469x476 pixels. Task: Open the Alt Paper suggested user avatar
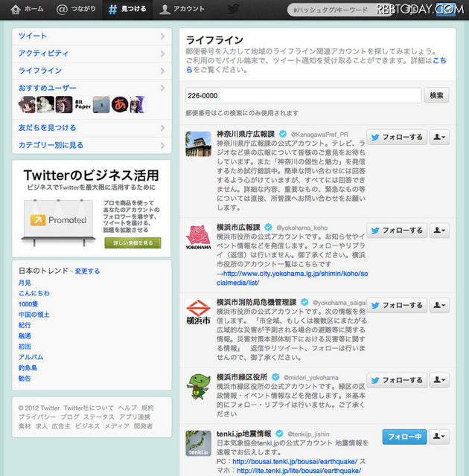tap(83, 104)
